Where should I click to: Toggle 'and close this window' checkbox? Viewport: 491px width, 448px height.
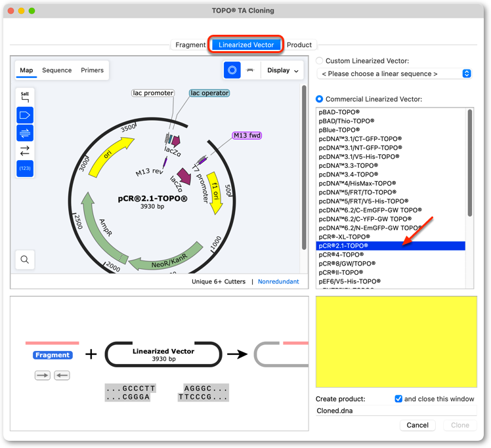398,399
